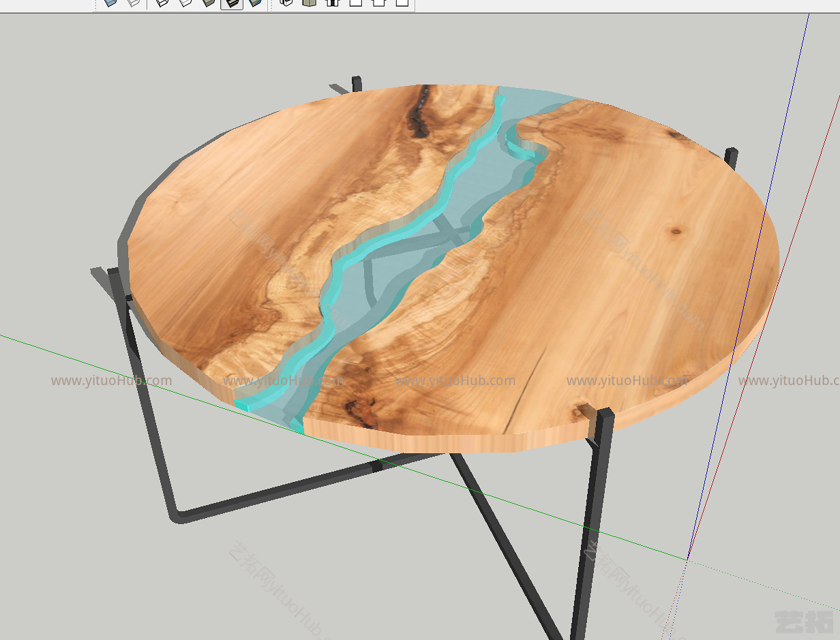Set the Front standard view
The image size is (840, 640).
coord(333,2)
